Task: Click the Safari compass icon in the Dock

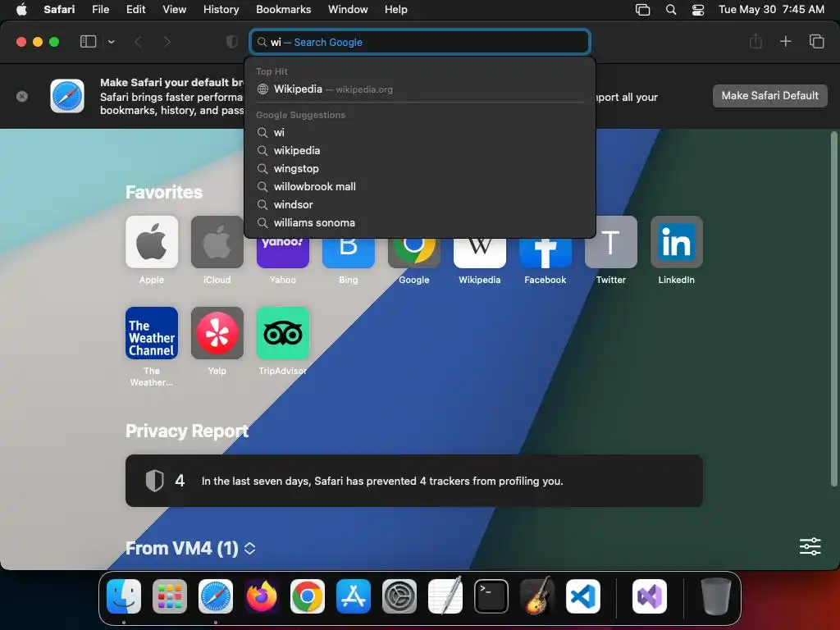Action: pyautogui.click(x=216, y=596)
